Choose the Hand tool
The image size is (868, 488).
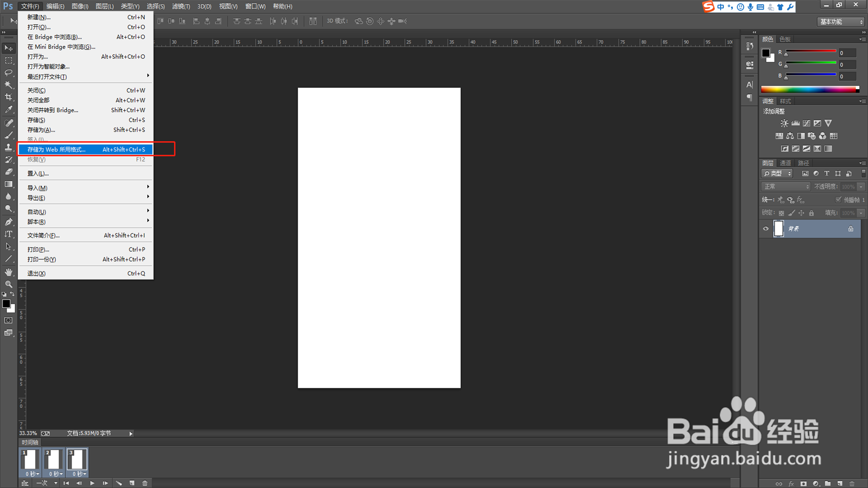[x=8, y=272]
